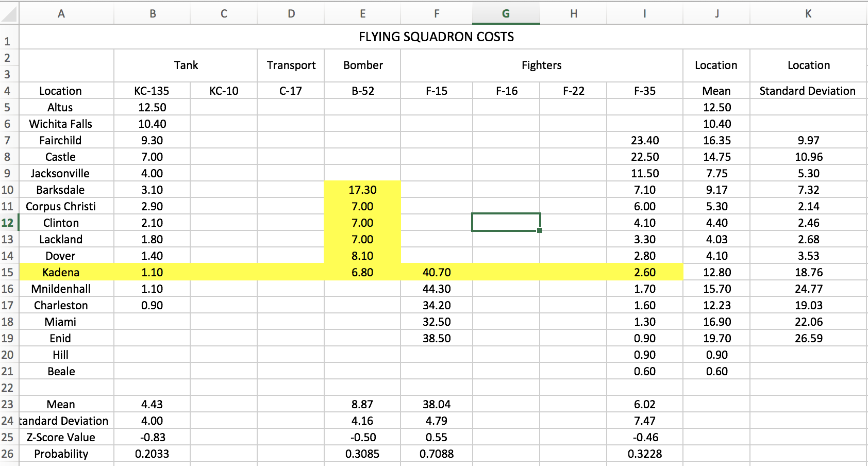Select the Tank header cell
Viewport: 868px width, 466px height.
pos(186,65)
